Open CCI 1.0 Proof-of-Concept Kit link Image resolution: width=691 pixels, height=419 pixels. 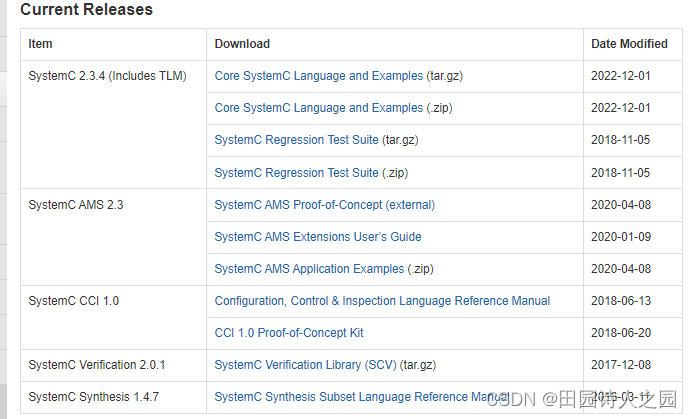(x=289, y=333)
